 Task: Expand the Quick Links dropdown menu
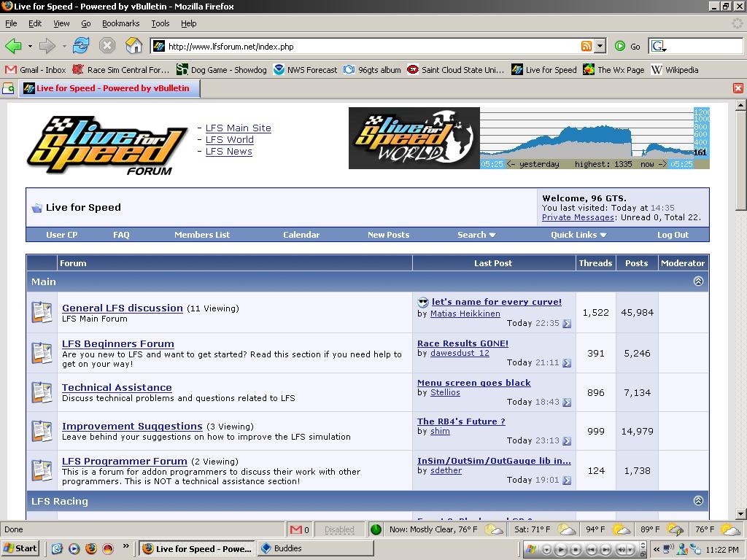point(578,235)
